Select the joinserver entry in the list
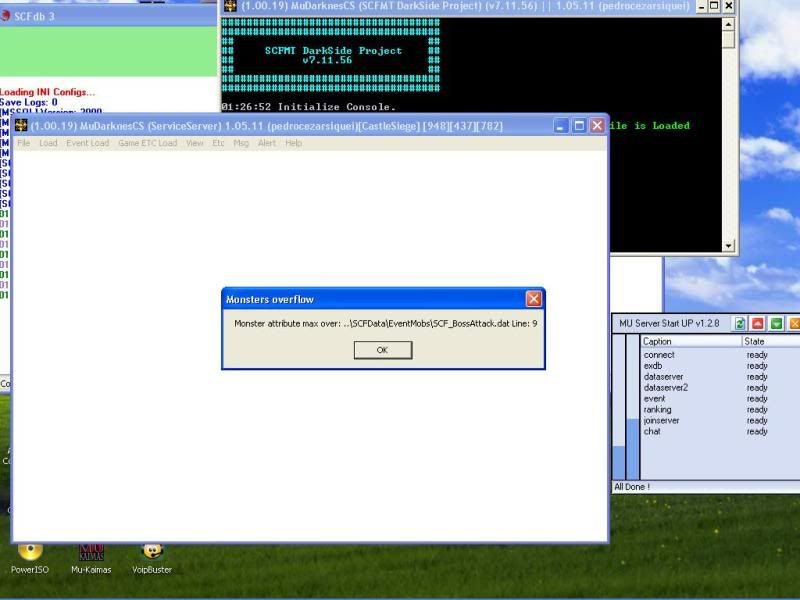800x600 pixels. tap(662, 421)
